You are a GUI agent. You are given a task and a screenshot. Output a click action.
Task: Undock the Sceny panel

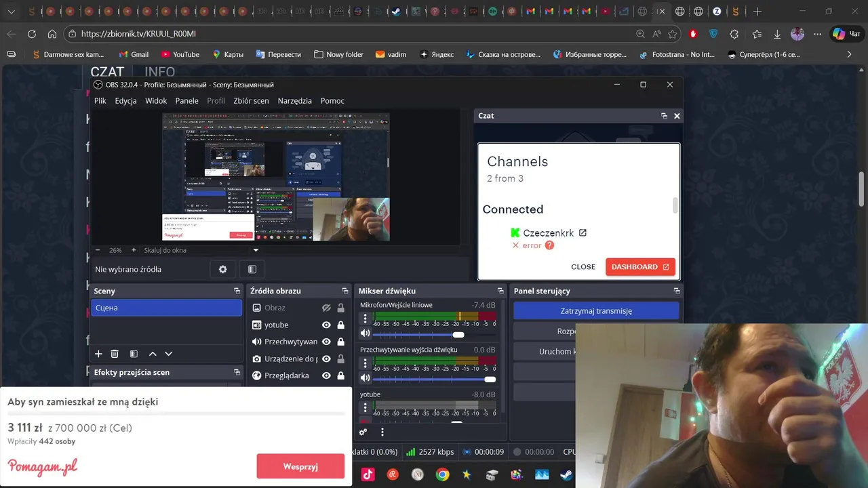point(237,291)
